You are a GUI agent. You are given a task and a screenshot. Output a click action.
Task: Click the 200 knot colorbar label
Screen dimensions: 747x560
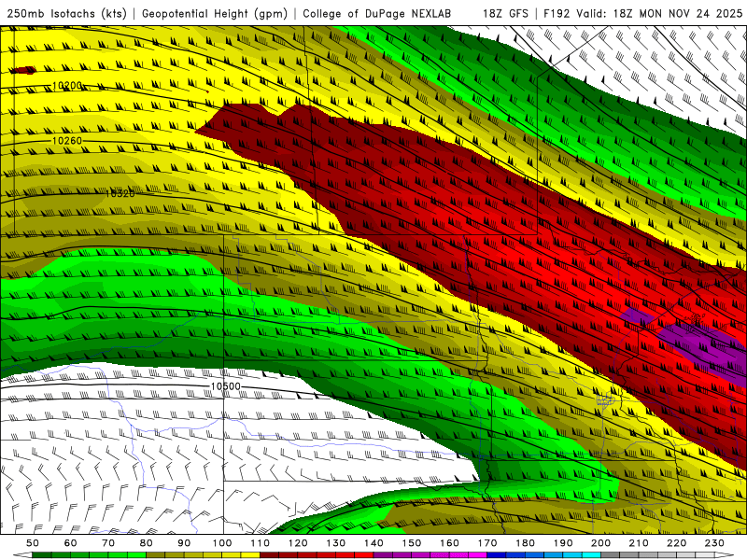600,543
